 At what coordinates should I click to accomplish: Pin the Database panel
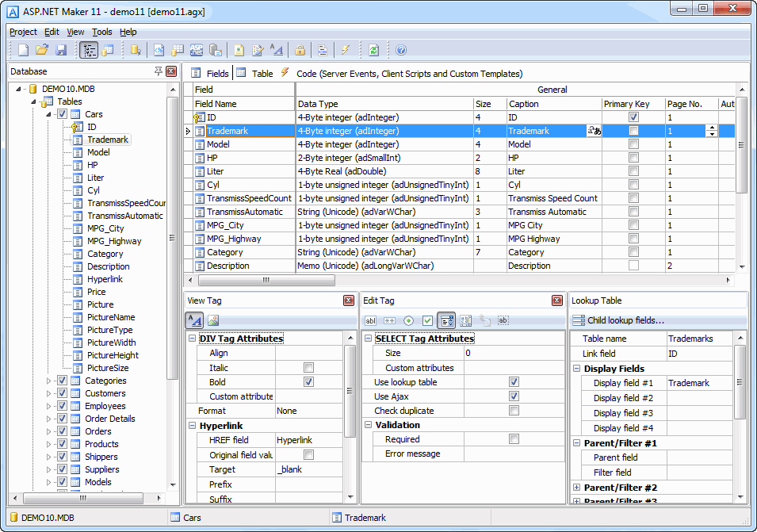(159, 71)
